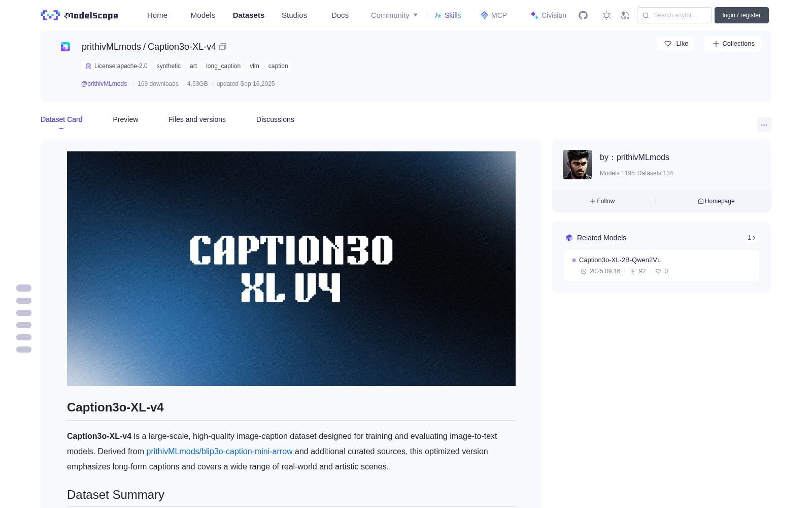Click the art tag
Image resolution: width=812 pixels, height=508 pixels.
click(193, 66)
